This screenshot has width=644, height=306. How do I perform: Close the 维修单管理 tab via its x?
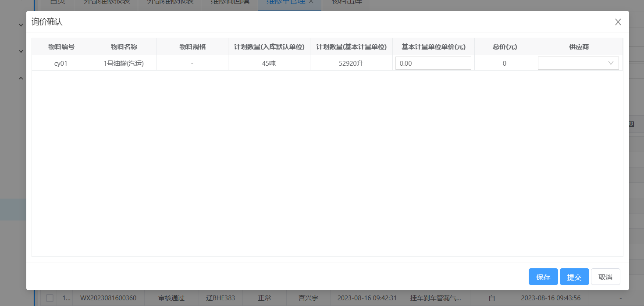tap(311, 2)
